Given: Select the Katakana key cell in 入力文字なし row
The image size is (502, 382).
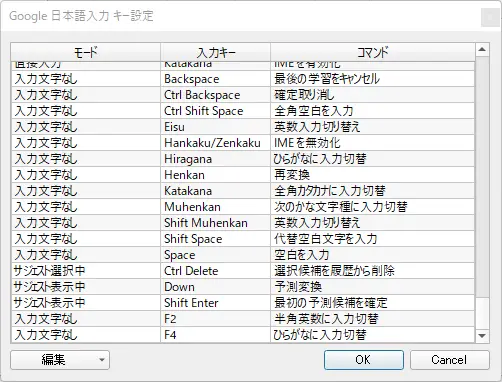Looking at the screenshot, I should (215, 191).
